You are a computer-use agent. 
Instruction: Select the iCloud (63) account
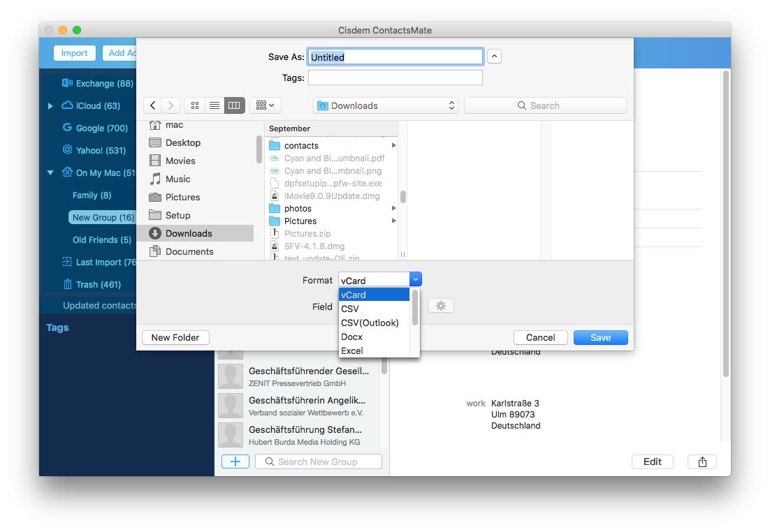pyautogui.click(x=91, y=105)
